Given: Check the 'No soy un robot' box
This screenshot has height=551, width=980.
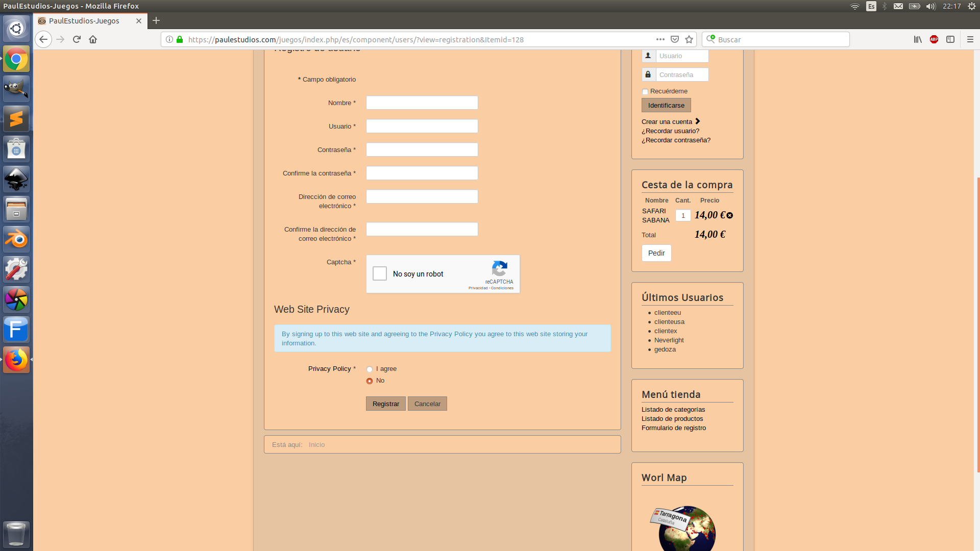Looking at the screenshot, I should click(x=380, y=274).
